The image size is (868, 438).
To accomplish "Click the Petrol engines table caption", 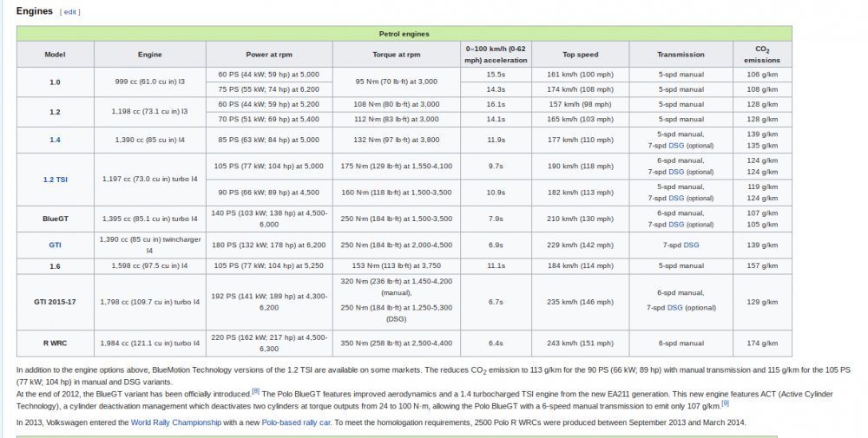I will pyautogui.click(x=404, y=34).
